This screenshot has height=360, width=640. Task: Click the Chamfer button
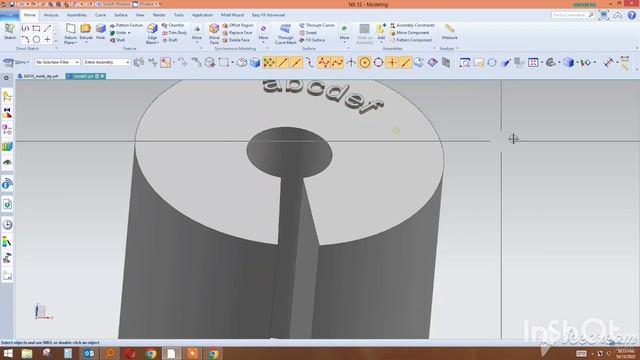[x=173, y=25]
